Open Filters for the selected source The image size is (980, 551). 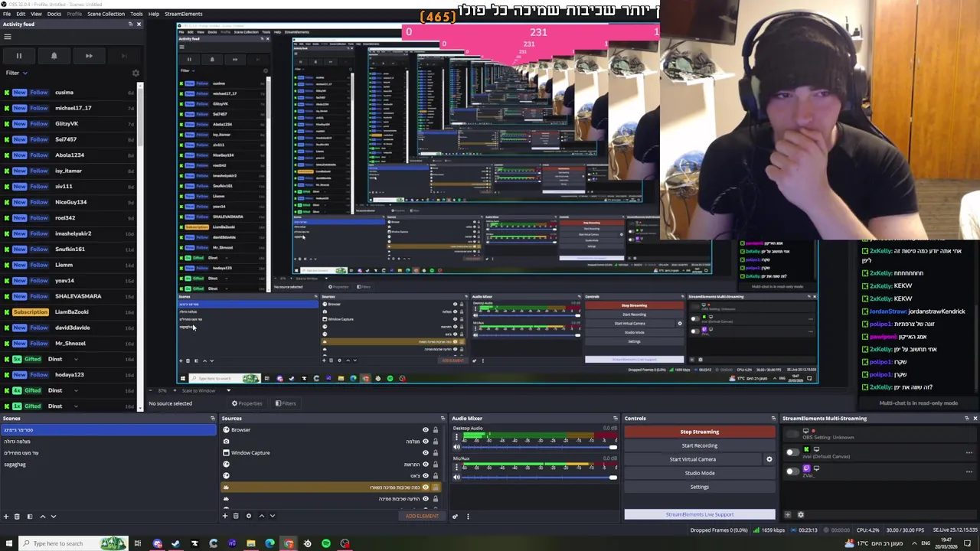(286, 403)
